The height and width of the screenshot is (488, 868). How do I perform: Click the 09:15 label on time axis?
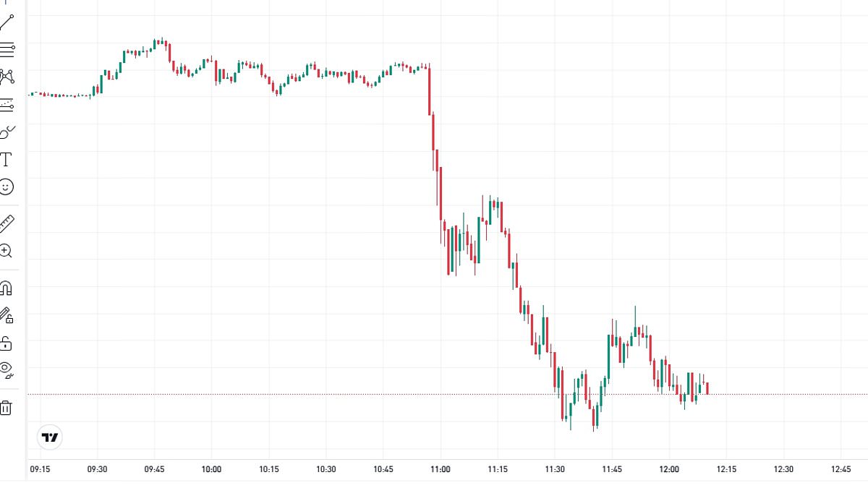(x=40, y=468)
